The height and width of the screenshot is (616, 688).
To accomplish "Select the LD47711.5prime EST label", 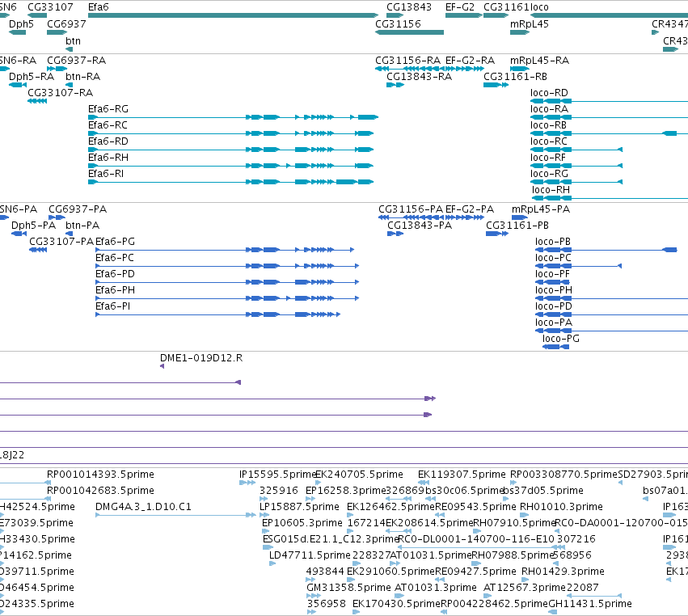I will tap(310, 555).
